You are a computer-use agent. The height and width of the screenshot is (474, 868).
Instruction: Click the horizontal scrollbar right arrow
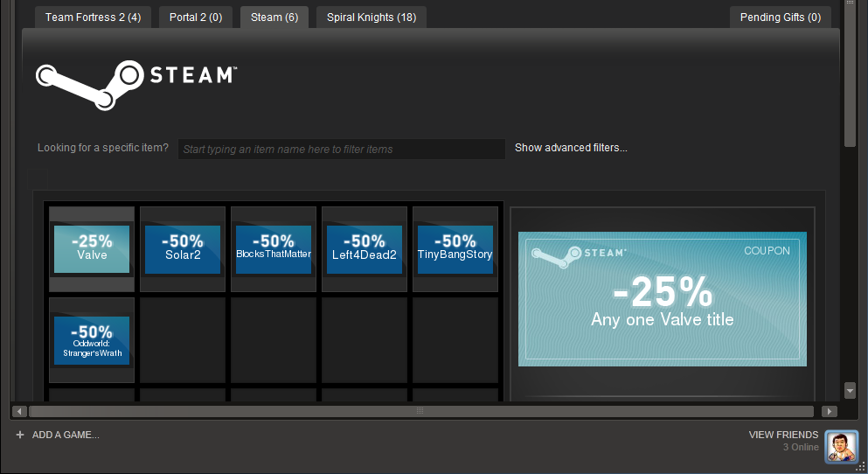pos(830,411)
